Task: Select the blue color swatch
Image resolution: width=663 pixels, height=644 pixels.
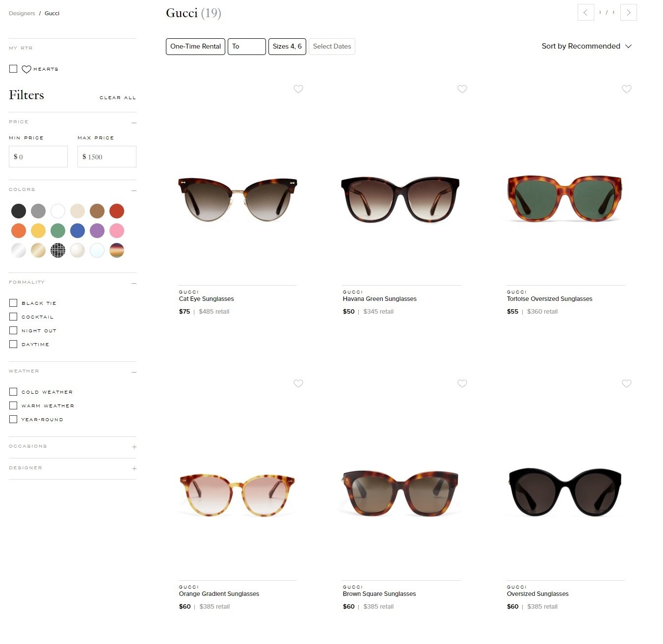Action: 78,231
